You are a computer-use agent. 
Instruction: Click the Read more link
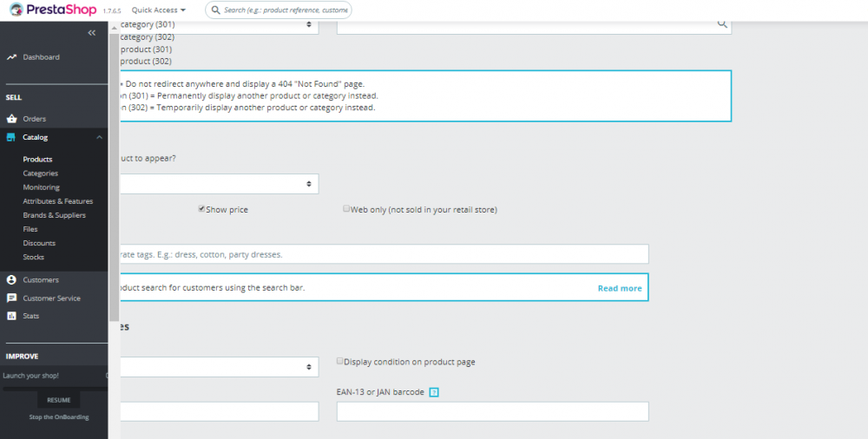pos(620,288)
